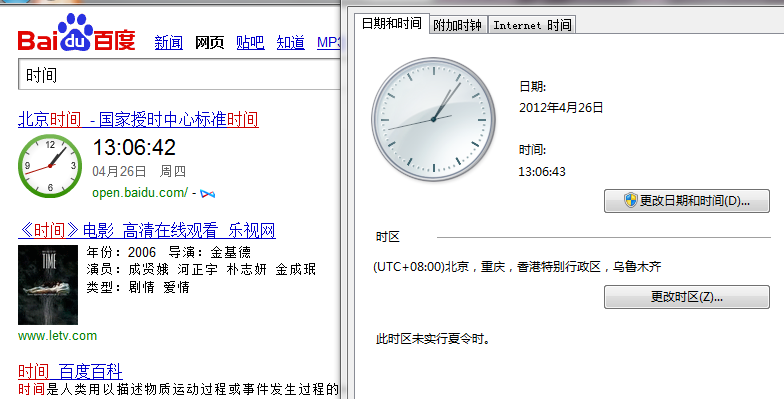This screenshot has height=399, width=784.
Task: Click the 年份: 2006 导演: 金基德 line
Action: [168, 252]
